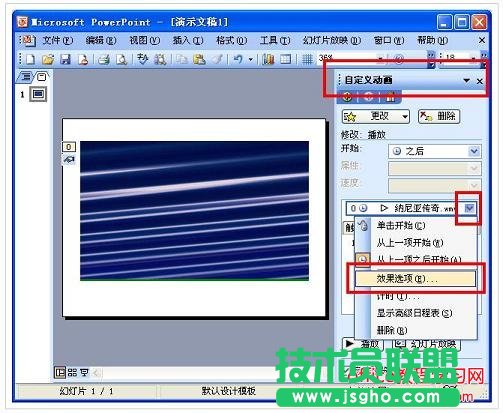503x413 pixels.
Task: Click the Paste clipboard icon
Action: tap(199, 59)
